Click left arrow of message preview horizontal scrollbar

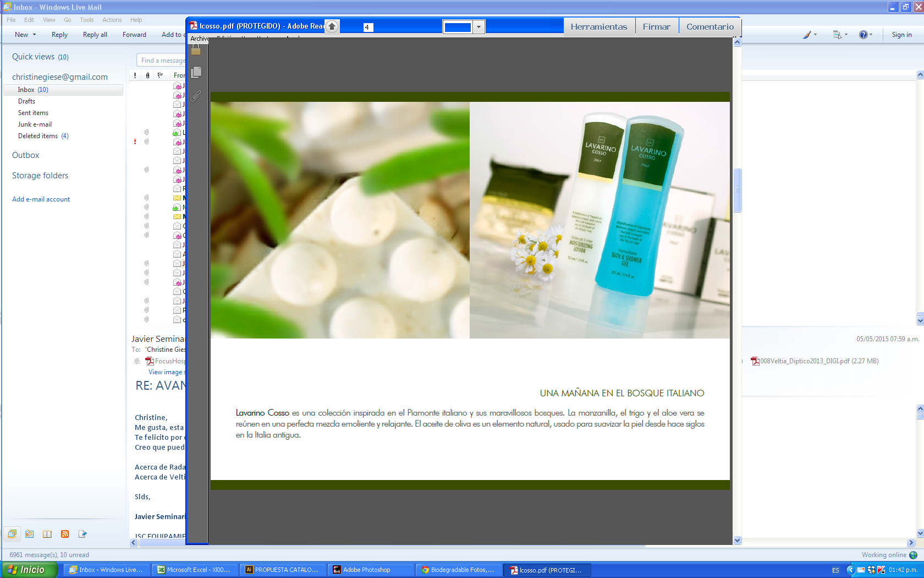(x=133, y=542)
